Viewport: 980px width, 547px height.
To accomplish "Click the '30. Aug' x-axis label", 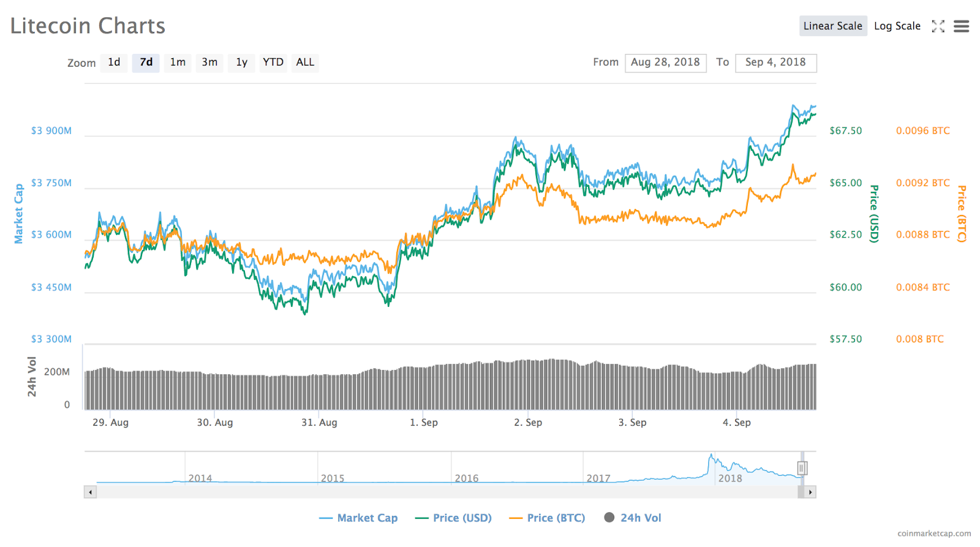I will pos(215,423).
